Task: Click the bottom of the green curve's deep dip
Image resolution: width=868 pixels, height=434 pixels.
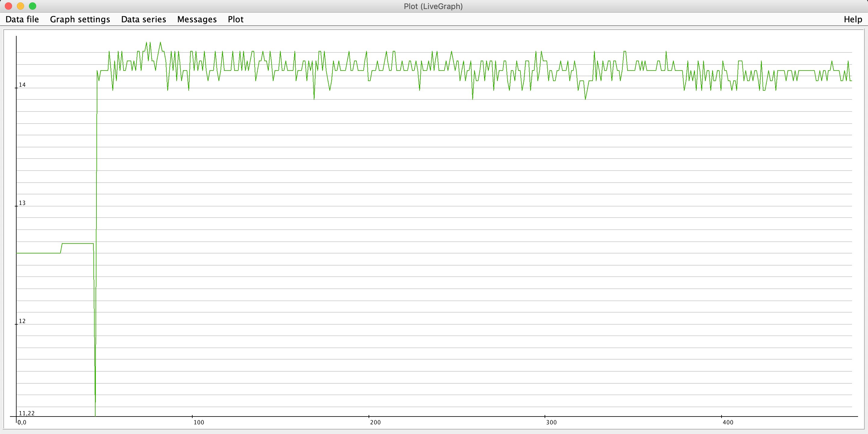Action: click(95, 414)
